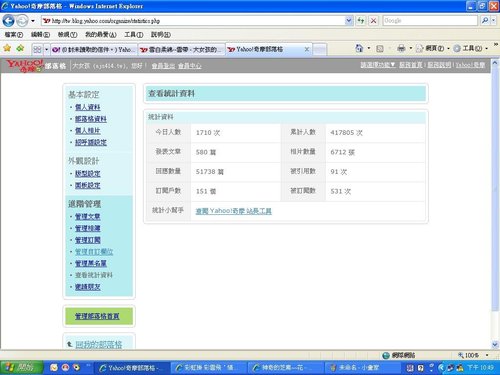Open 面板設定 under 外觀設計
Viewport: 500px width, 375px height.
[x=88, y=185]
